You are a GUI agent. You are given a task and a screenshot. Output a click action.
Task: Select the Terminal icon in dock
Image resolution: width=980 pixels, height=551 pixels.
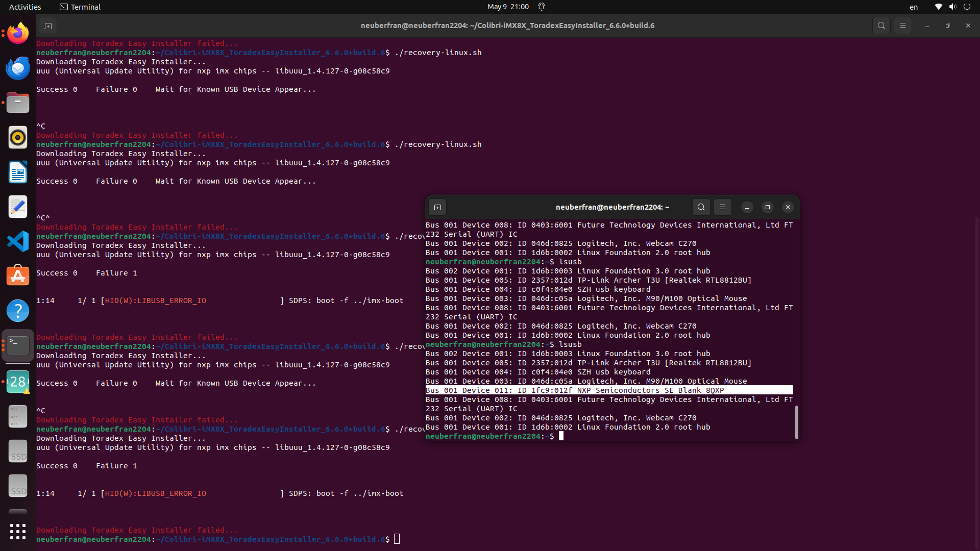pos(18,345)
